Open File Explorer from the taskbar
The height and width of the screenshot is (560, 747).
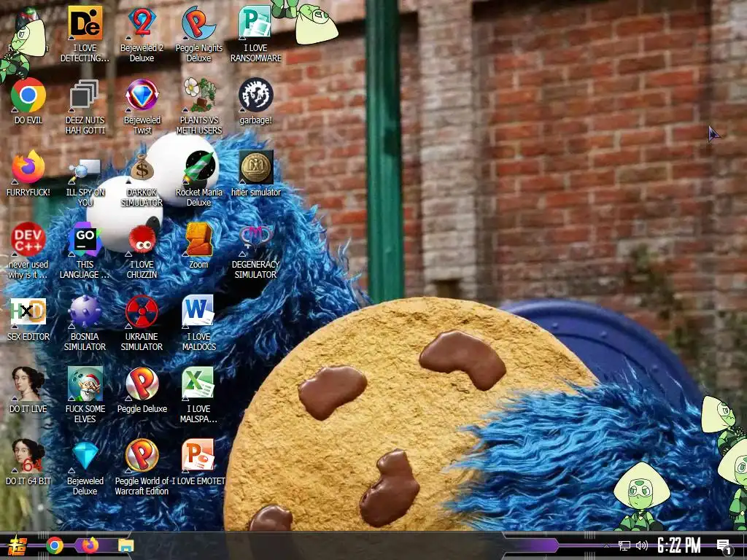(x=125, y=545)
